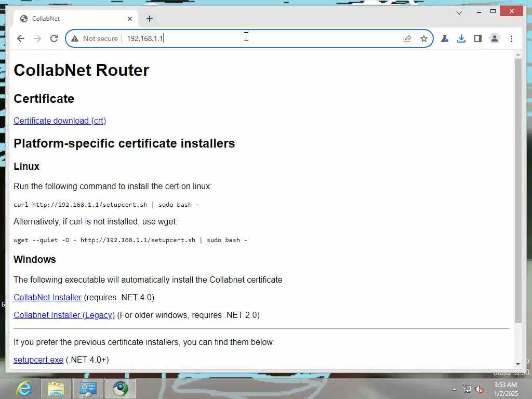Image resolution: width=532 pixels, height=399 pixels.
Task: Share this page via share icon
Action: click(x=407, y=38)
